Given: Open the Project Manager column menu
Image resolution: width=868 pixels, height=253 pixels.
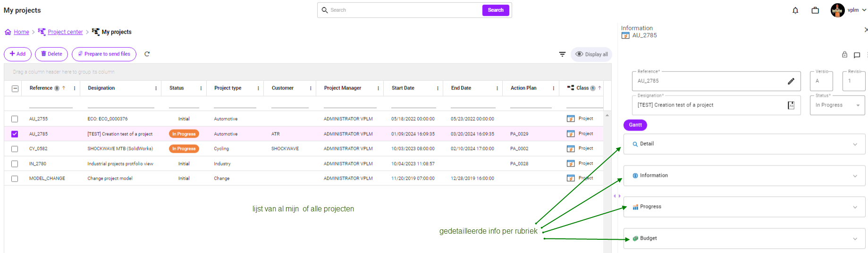Looking at the screenshot, I should click(x=378, y=88).
